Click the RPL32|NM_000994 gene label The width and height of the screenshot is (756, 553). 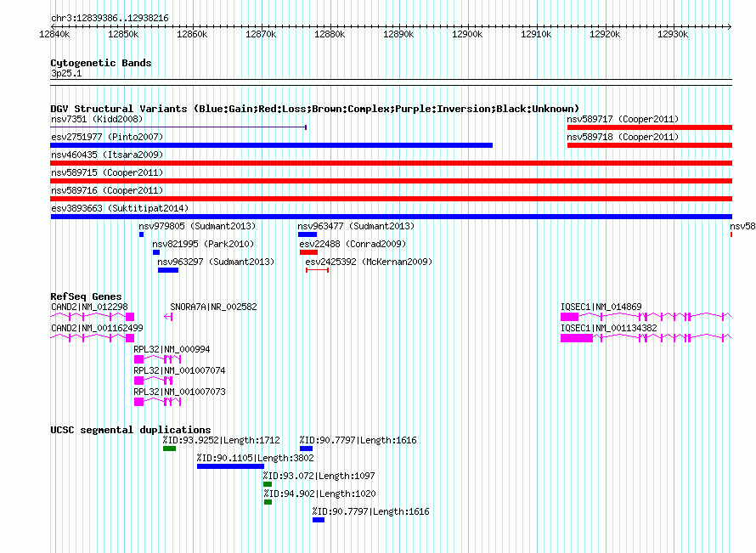172,349
